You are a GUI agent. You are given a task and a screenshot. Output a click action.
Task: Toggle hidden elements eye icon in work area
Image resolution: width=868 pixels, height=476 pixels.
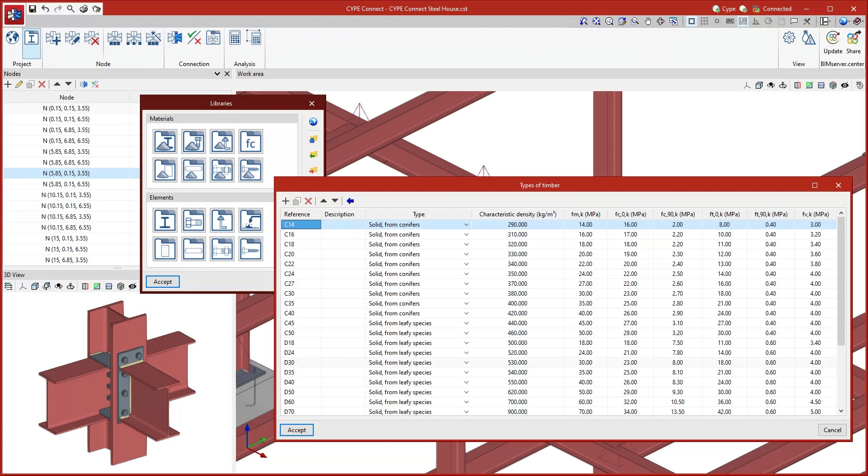(x=845, y=85)
